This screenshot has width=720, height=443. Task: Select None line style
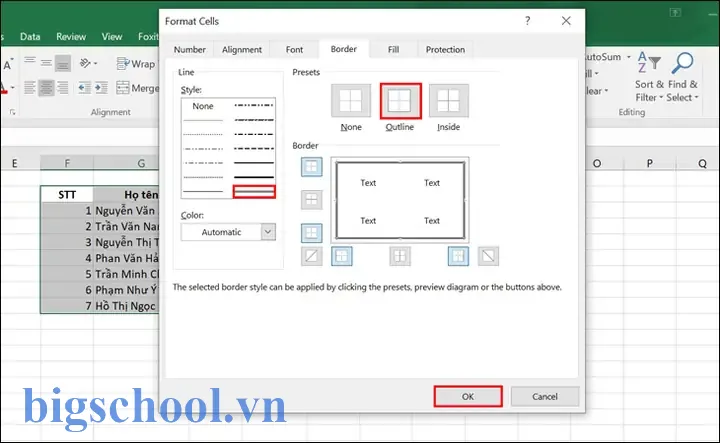[x=203, y=106]
